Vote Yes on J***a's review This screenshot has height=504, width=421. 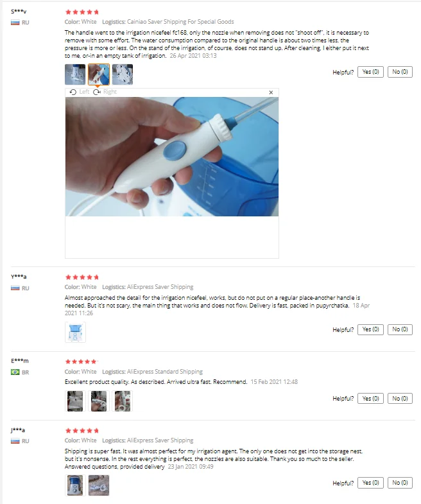tap(370, 483)
